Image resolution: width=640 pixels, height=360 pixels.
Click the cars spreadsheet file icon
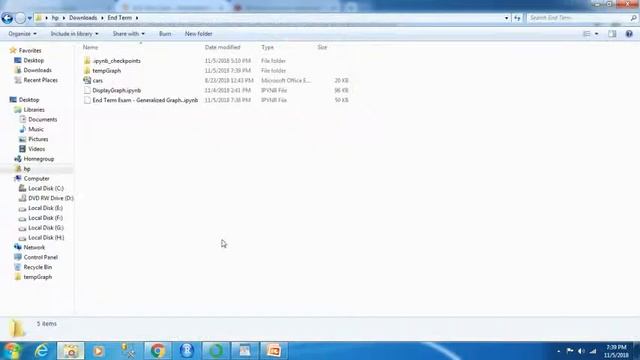click(x=87, y=80)
